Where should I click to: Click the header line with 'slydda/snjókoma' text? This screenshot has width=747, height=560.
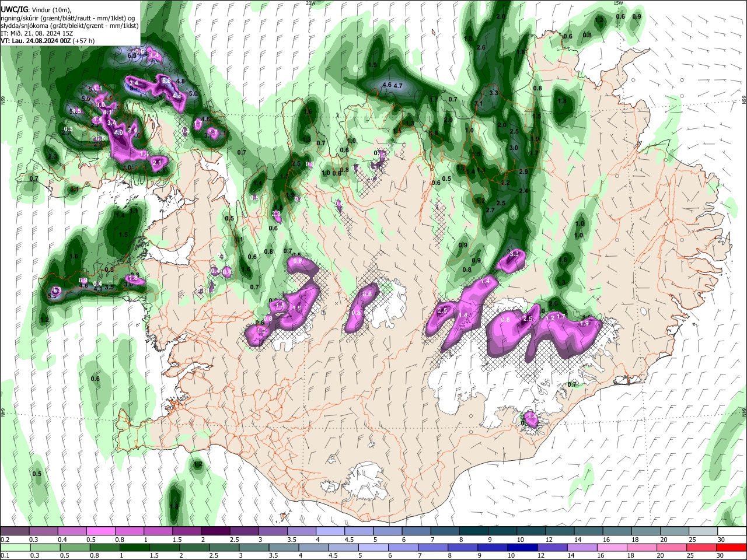(x=70, y=26)
